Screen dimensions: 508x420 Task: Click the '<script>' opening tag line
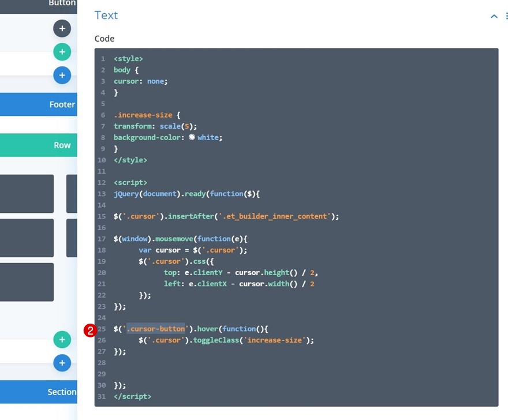(x=130, y=183)
